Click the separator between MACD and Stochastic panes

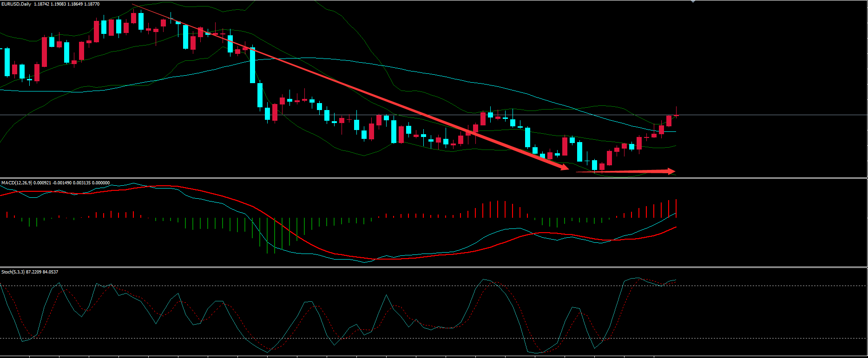(x=418, y=267)
